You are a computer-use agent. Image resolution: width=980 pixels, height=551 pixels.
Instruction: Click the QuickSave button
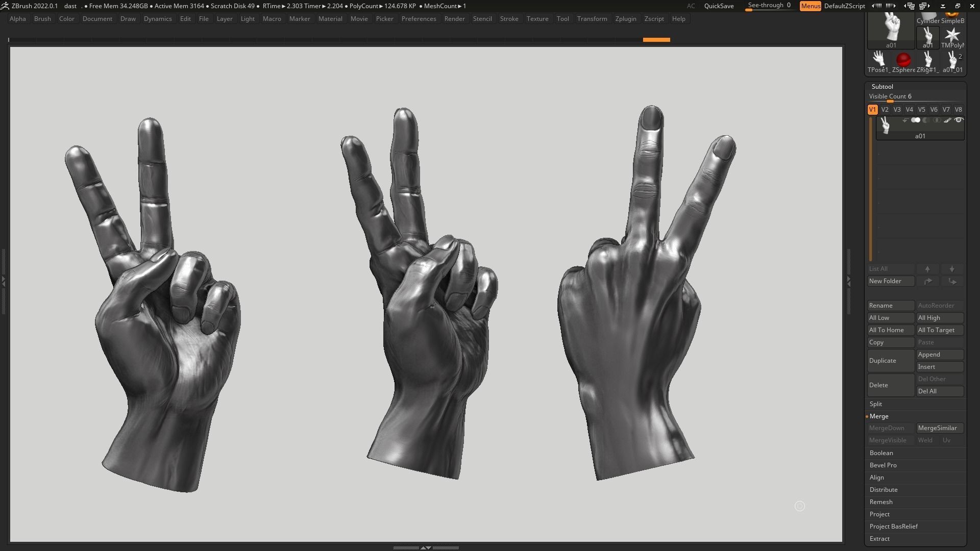(719, 6)
